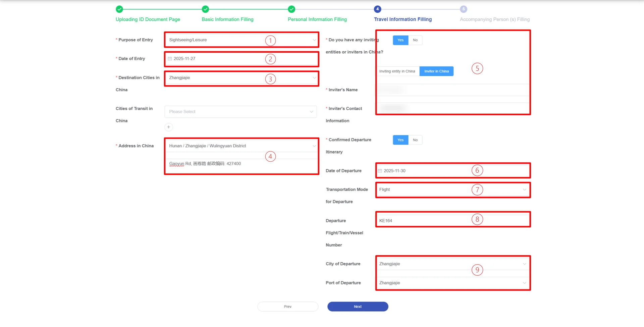Expand the Address in China region selector
The height and width of the screenshot is (327, 644).
(x=241, y=146)
